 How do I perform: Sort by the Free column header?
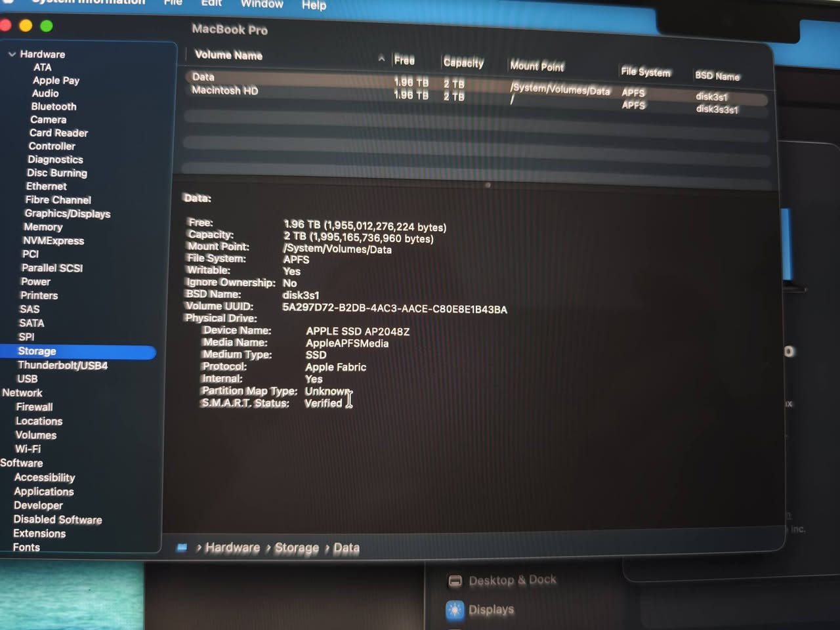point(404,60)
